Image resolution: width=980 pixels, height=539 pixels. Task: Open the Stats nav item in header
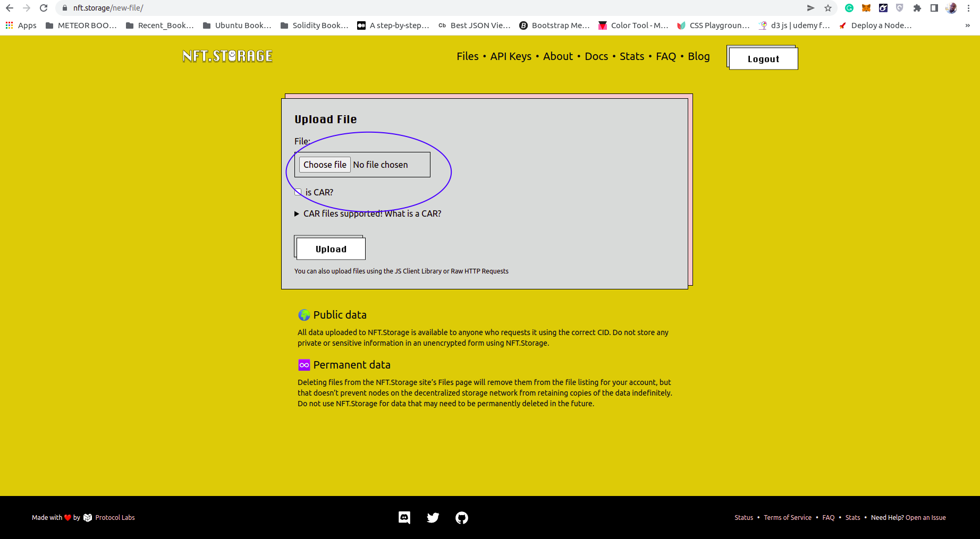pos(632,56)
